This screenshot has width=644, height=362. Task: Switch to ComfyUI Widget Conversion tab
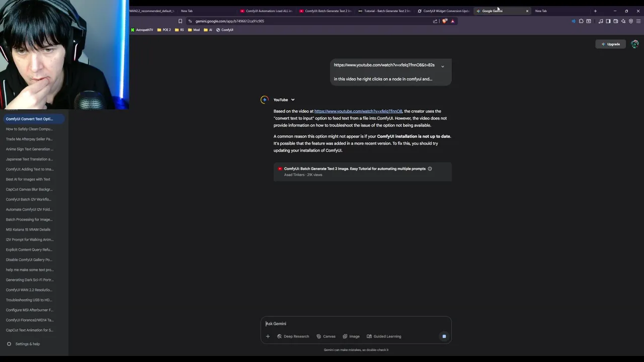point(443,11)
